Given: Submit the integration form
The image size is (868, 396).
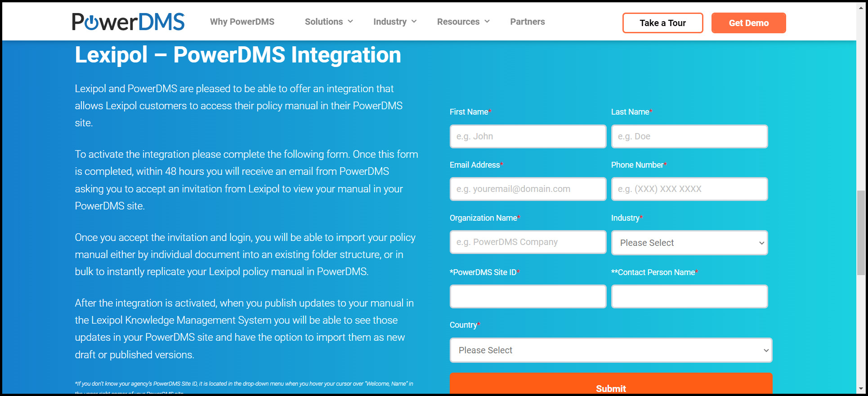Looking at the screenshot, I should (x=611, y=384).
